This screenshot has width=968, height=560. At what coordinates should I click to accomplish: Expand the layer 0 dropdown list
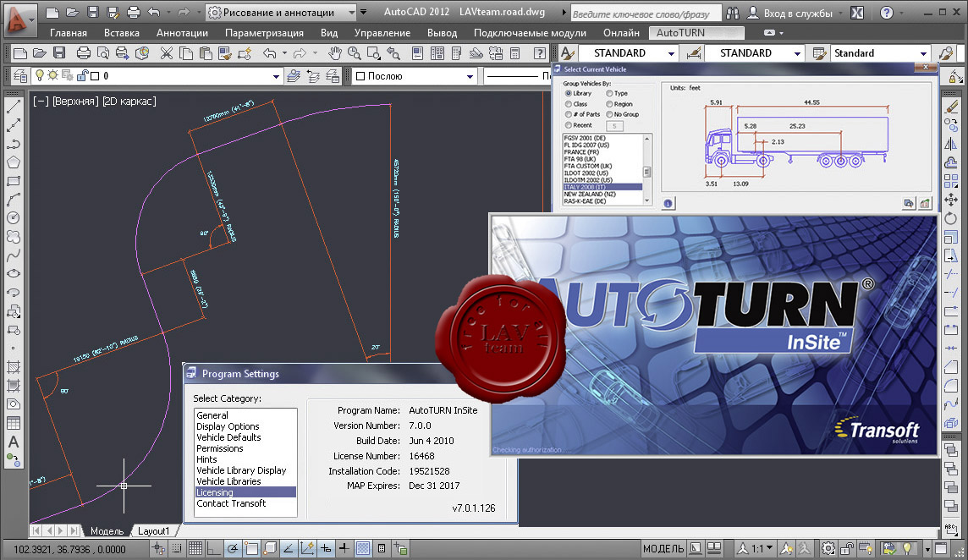click(x=275, y=76)
